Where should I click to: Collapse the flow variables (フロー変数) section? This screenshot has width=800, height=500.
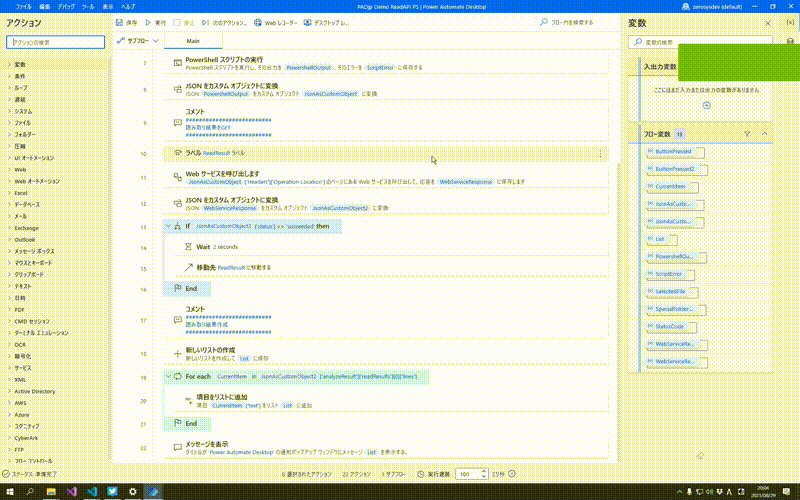[764, 134]
